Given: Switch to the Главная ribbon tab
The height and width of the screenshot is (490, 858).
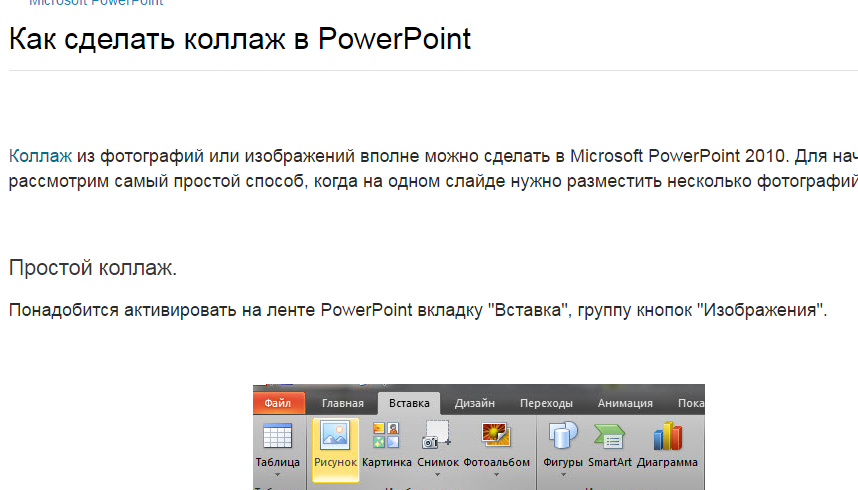Looking at the screenshot, I should tap(343, 403).
